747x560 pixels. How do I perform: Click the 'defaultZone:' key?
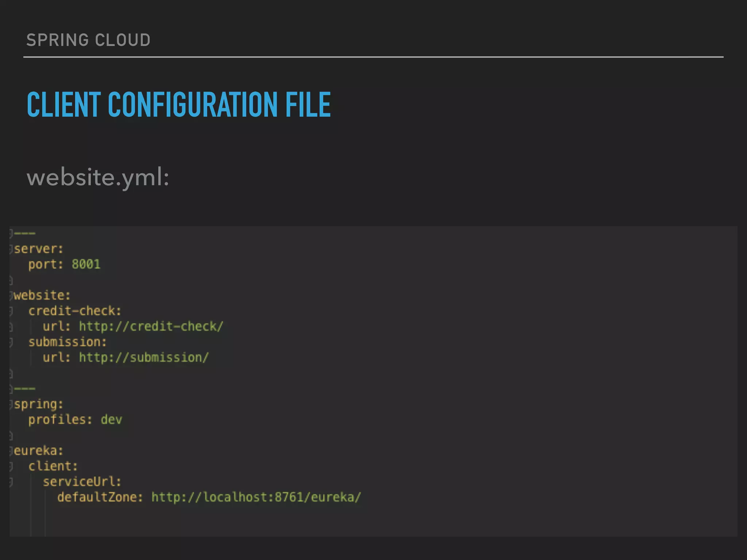point(100,497)
